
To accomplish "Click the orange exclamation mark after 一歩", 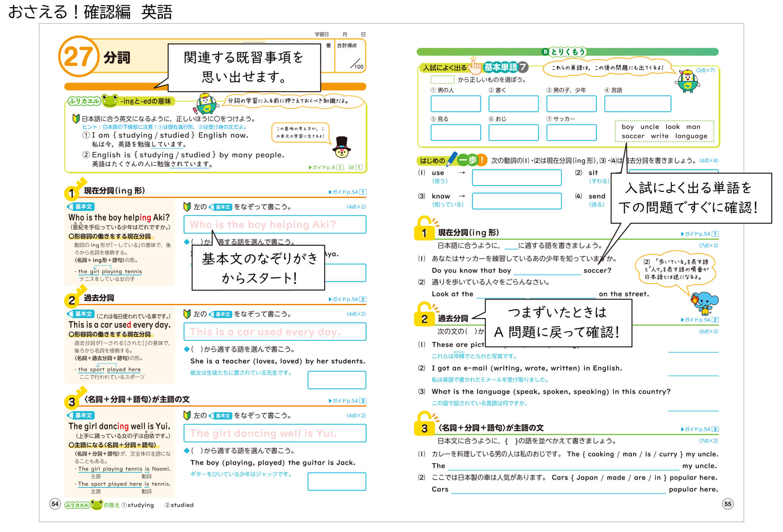I will [x=482, y=160].
